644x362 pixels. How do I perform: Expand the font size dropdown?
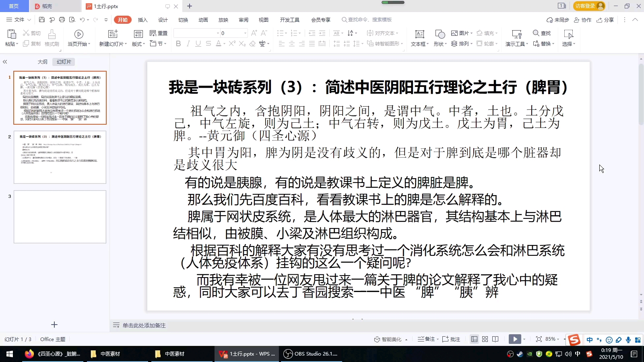click(245, 33)
